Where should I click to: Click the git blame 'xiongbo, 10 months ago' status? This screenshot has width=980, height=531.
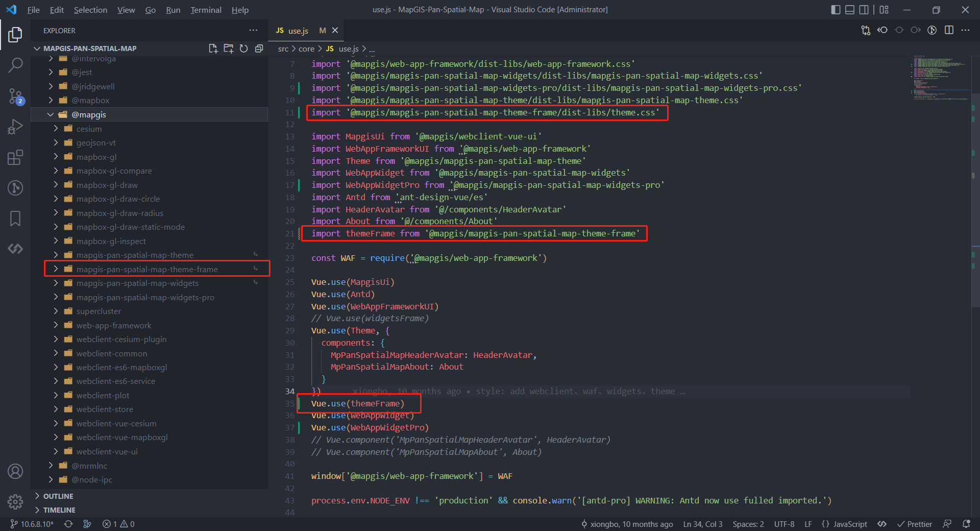(627, 524)
